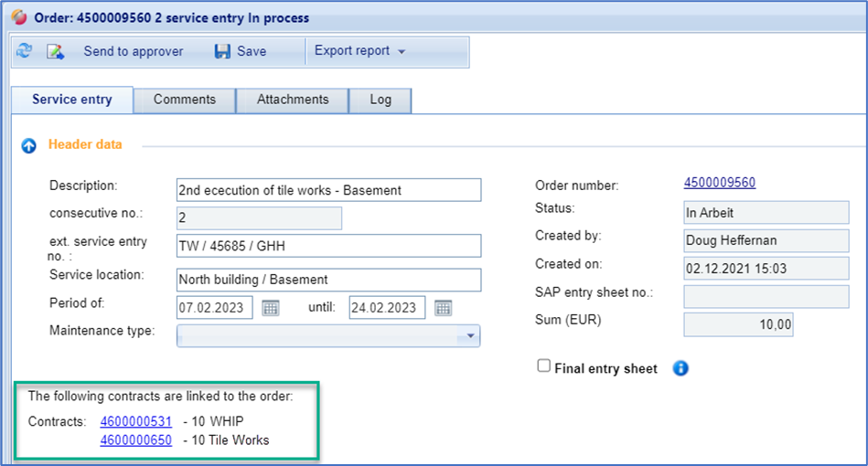Viewport: 868px width, 466px height.
Task: Click the refresh icon in toolbar
Action: [25, 51]
